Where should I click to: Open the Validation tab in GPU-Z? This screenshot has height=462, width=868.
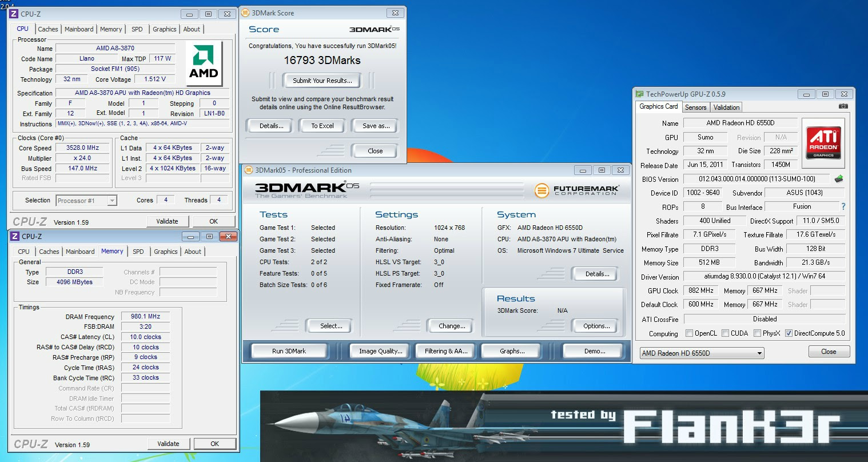click(727, 107)
